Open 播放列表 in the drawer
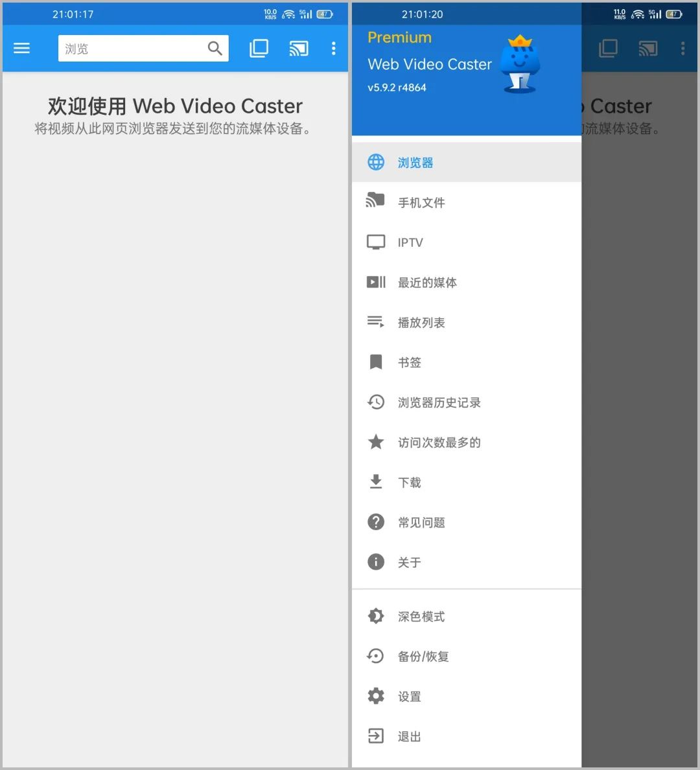 click(467, 322)
